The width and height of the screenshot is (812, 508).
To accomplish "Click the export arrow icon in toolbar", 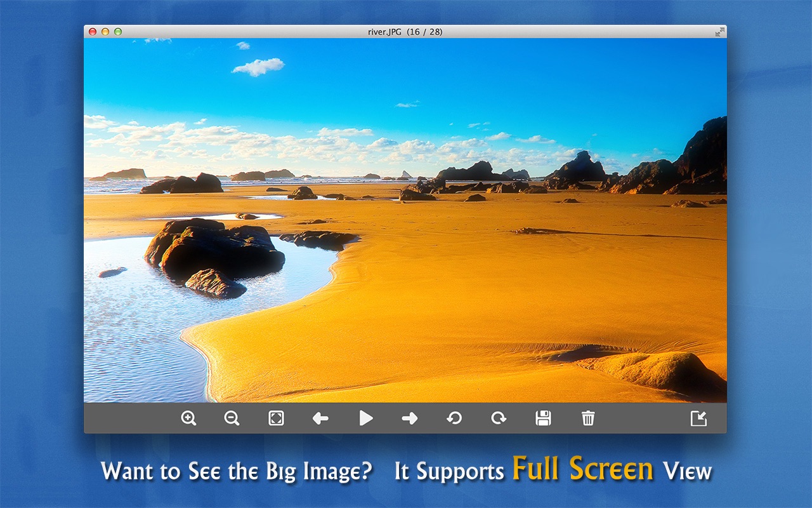I will 698,418.
